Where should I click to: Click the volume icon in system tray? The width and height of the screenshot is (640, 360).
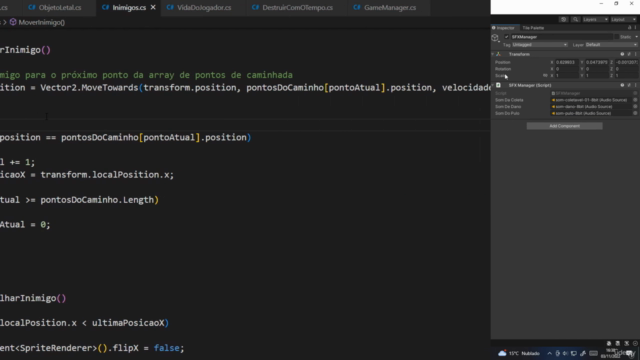click(x=565, y=353)
